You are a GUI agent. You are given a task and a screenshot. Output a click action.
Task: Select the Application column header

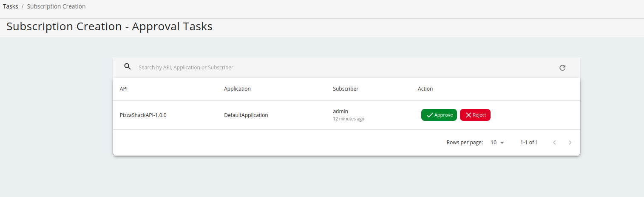(237, 89)
